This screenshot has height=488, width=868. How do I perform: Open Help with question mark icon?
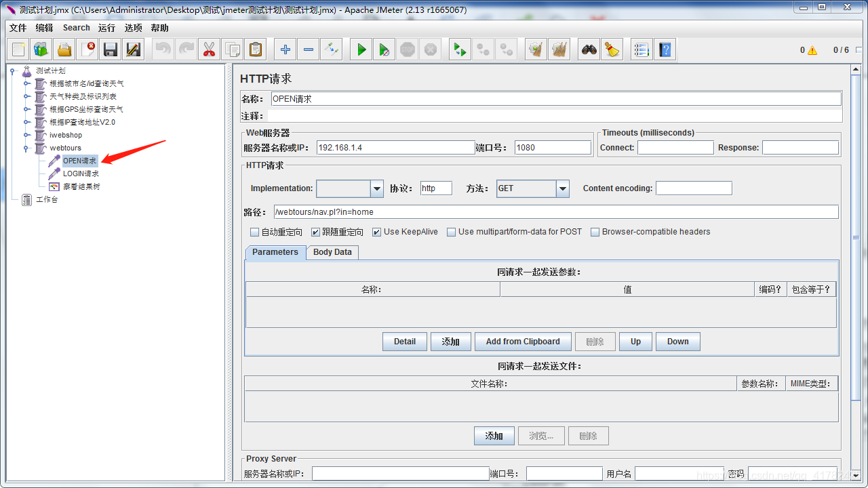pos(665,49)
